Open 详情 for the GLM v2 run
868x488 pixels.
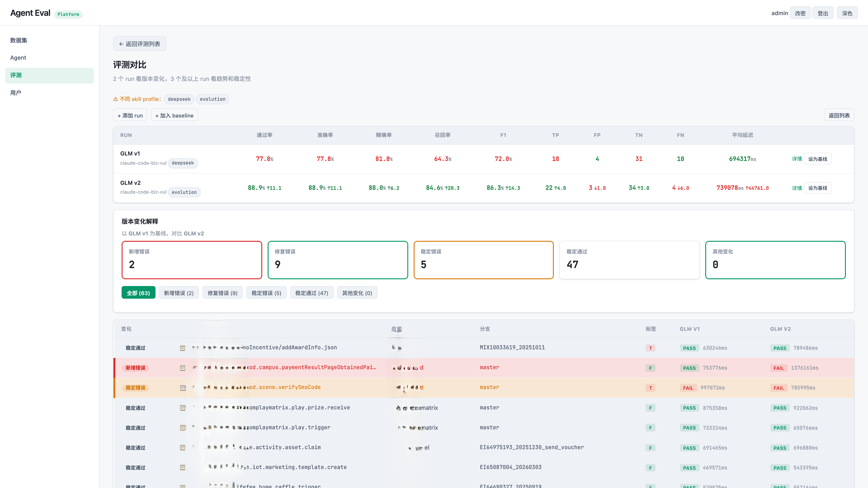797,188
